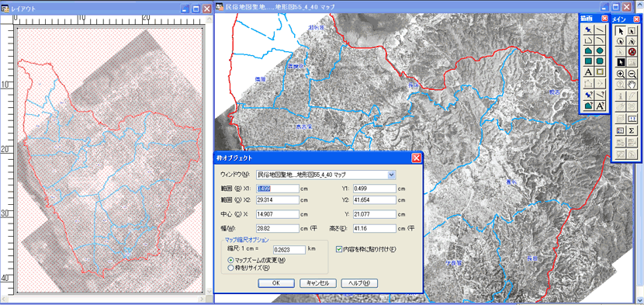Select the arrow Select tool in main toolbar
644x305 pixels.
621,31
